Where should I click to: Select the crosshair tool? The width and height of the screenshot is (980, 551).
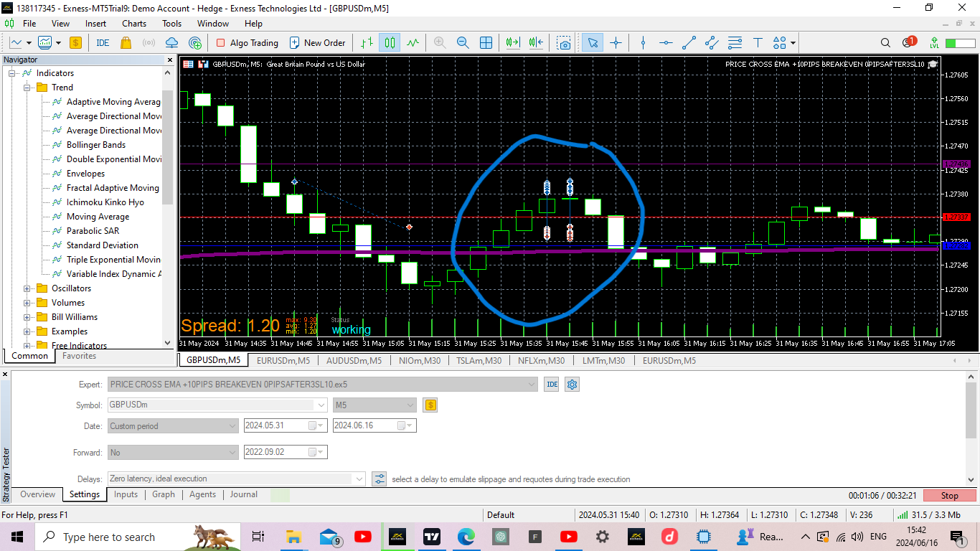tap(616, 43)
